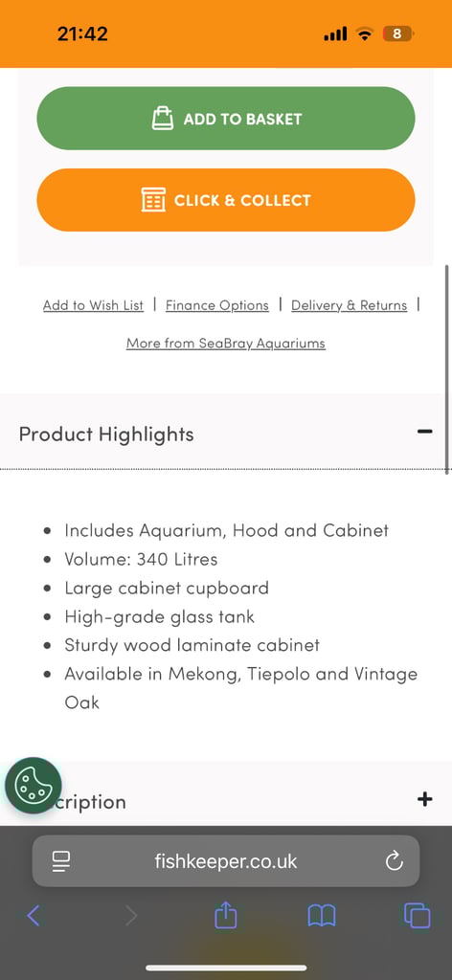Tap the store icon on Click & Collect
This screenshot has height=980, width=452.
[x=153, y=200]
